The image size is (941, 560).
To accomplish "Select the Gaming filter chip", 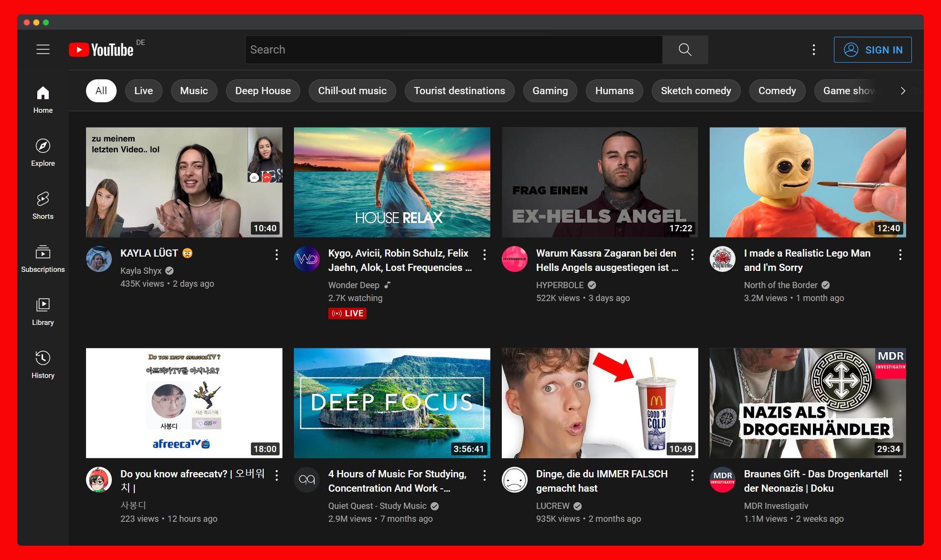I will coord(550,91).
